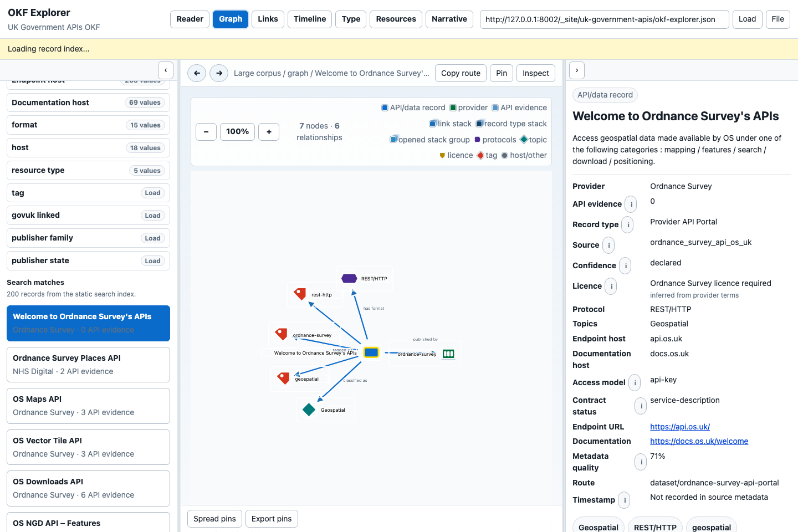Go forward with the right arrow
The height and width of the screenshot is (532, 798).
pos(219,73)
